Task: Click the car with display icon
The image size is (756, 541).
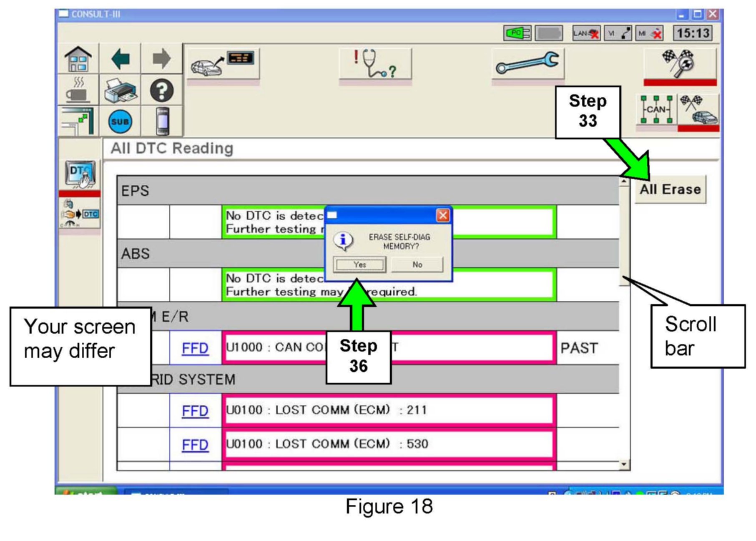Action: (x=222, y=64)
